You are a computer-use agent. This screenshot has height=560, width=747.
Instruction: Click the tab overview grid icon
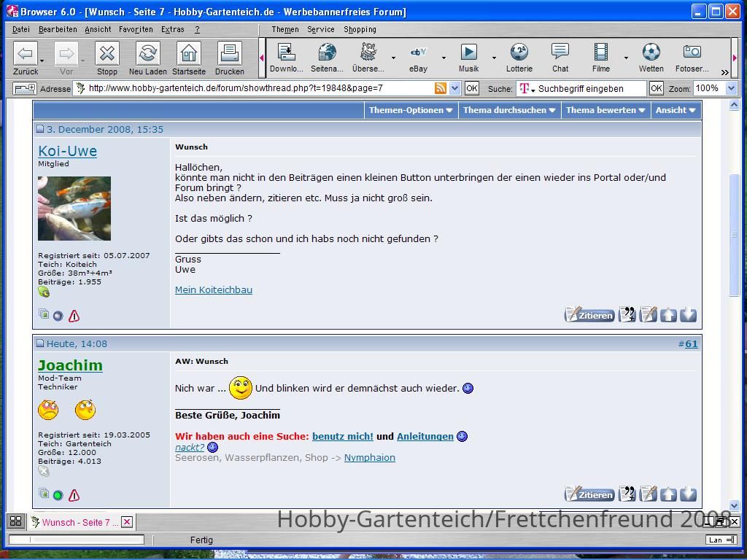pyautogui.click(x=15, y=521)
